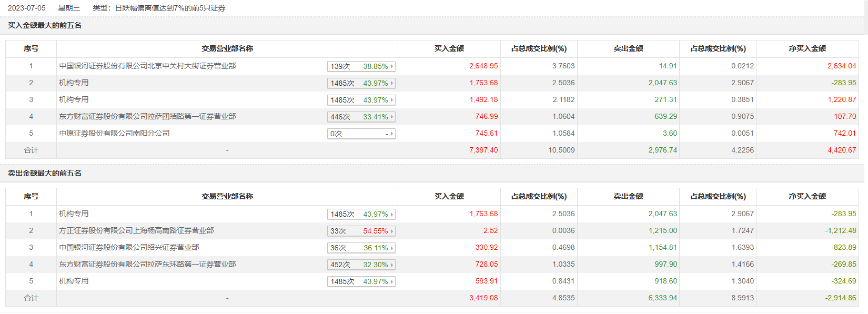Expand the 139次 38.85% dropdown box
This screenshot has width=868, height=314.
pyautogui.click(x=361, y=66)
